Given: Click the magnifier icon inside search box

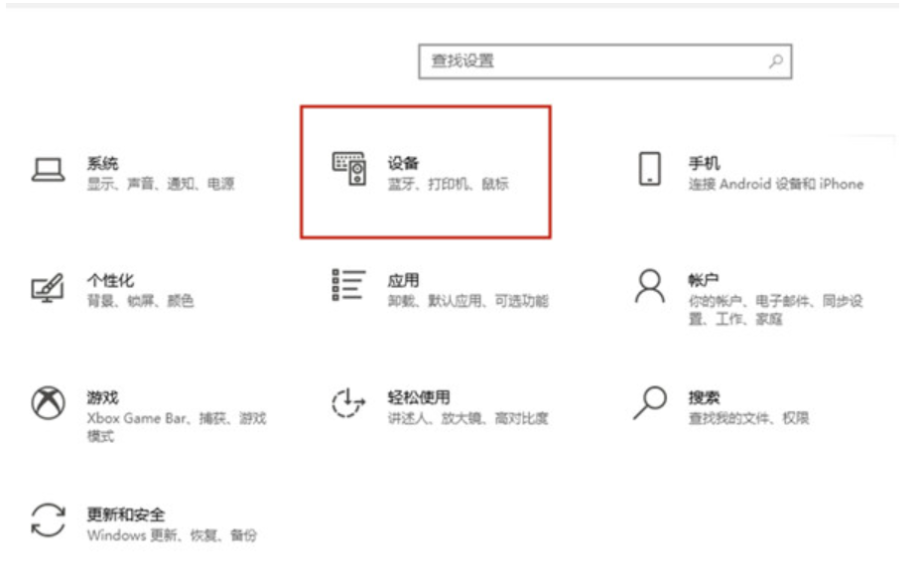Looking at the screenshot, I should tap(776, 61).
